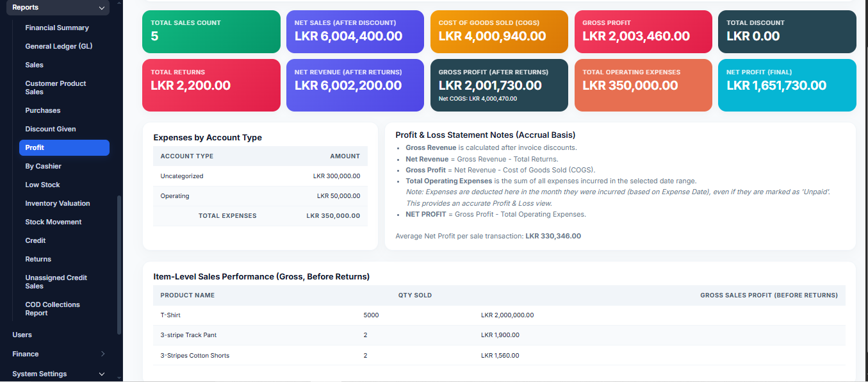This screenshot has width=868, height=382.
Task: Open Low Stock report
Action: (43, 185)
